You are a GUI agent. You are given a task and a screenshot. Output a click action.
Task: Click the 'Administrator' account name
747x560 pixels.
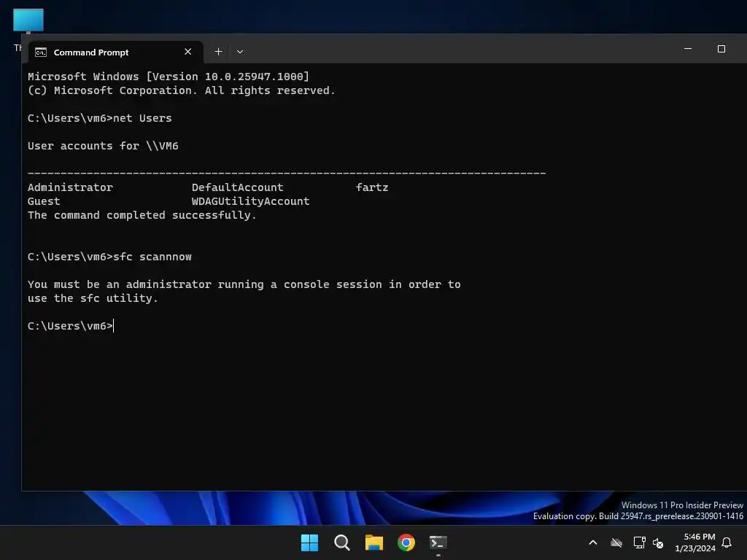[70, 187]
